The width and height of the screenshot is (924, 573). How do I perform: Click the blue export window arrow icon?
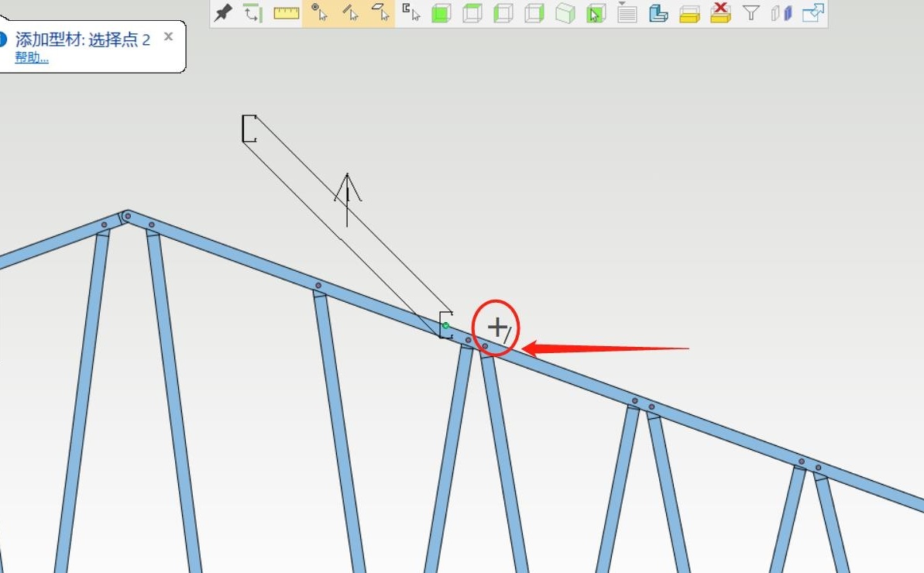[813, 12]
